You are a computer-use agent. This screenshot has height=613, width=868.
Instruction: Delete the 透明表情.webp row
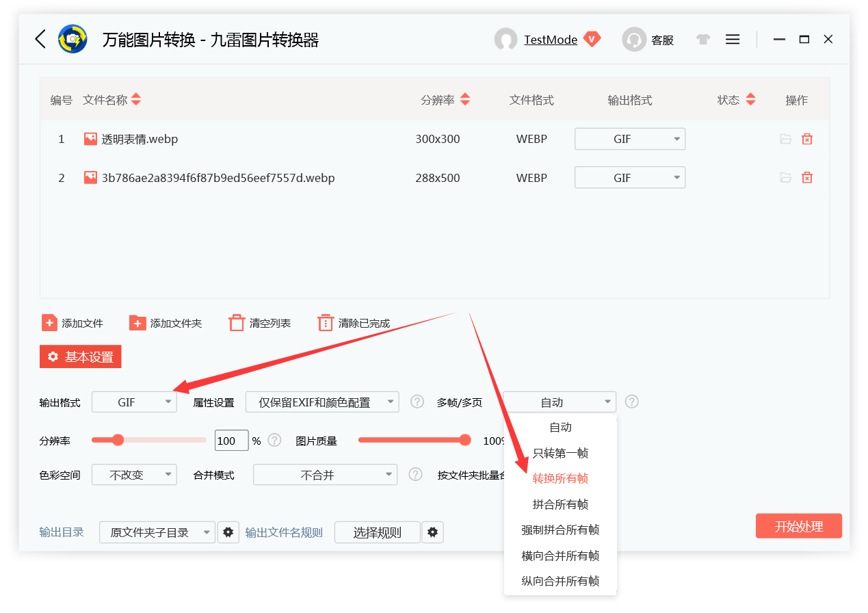coord(807,139)
